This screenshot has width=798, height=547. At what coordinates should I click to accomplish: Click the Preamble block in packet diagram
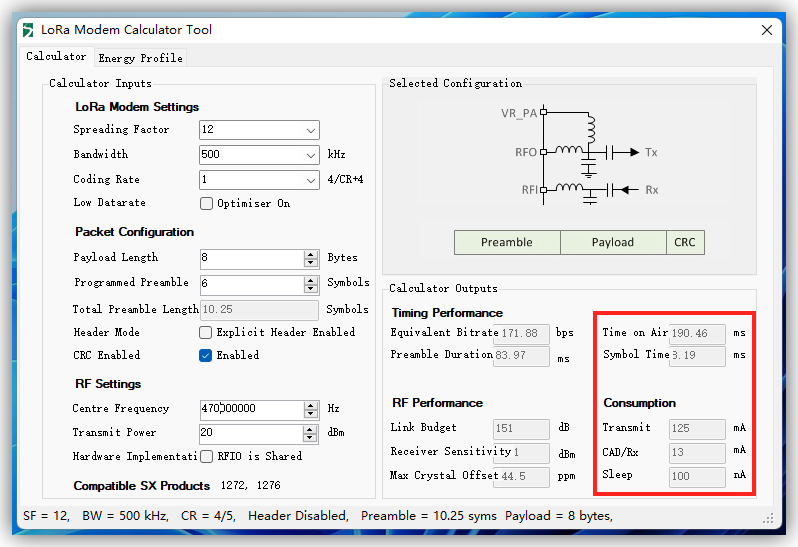click(507, 242)
